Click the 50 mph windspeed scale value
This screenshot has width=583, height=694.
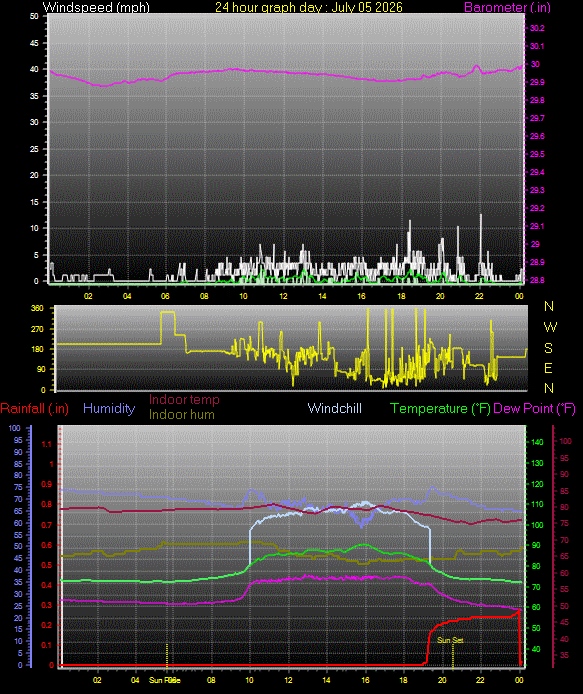coord(35,16)
